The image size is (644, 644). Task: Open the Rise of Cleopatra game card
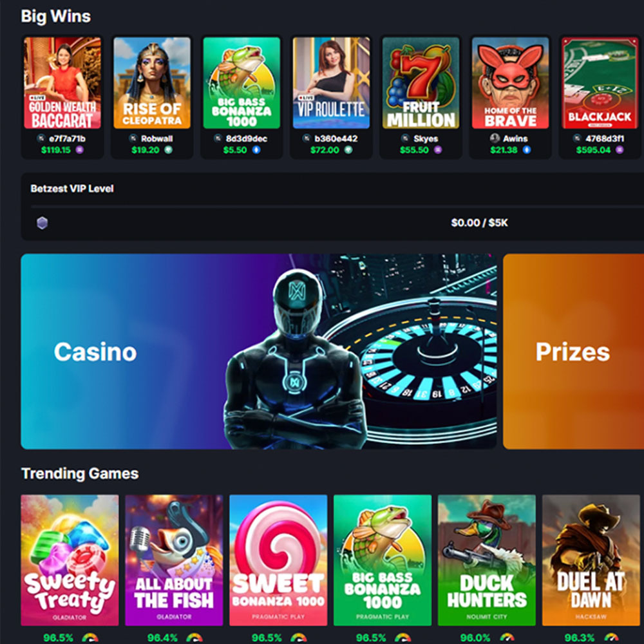coord(152,83)
